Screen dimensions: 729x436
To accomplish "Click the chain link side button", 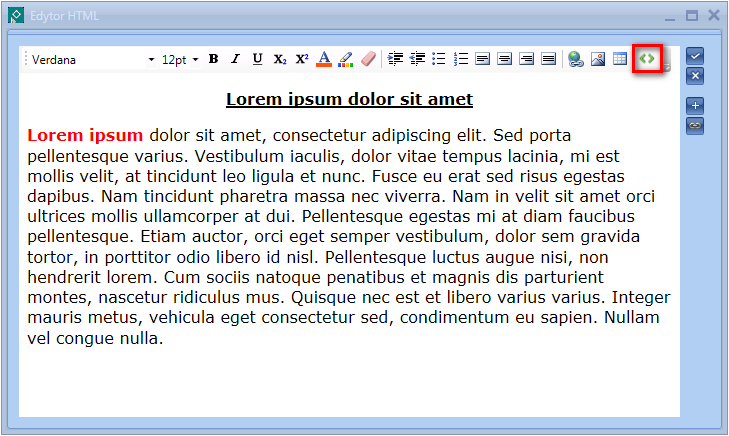I will pos(695,126).
